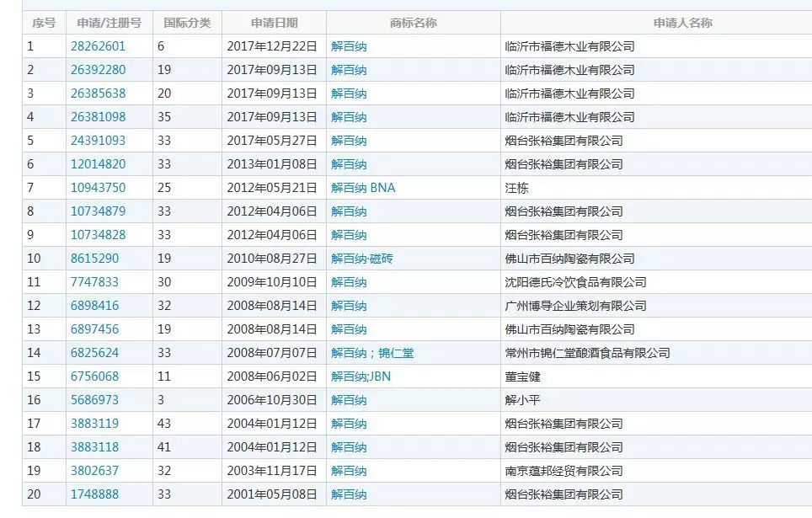
Task: Click the 申请日期 column header
Action: [275, 23]
